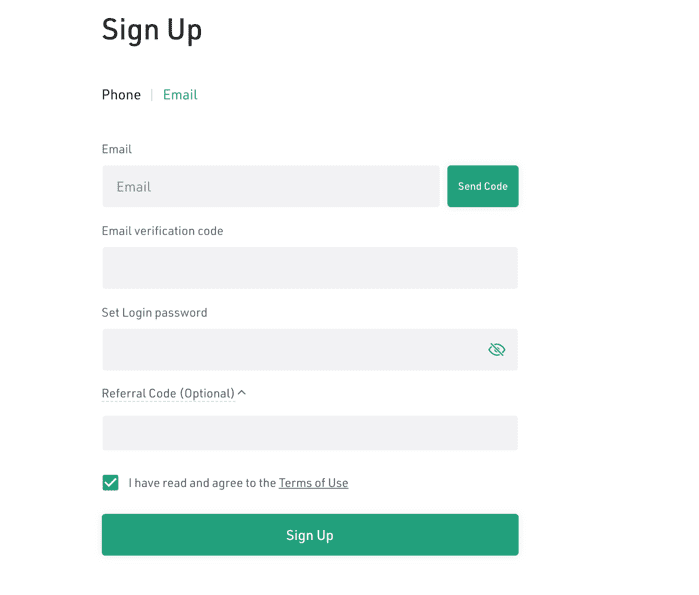This screenshot has height=595, width=699.
Task: Uncheck the Terms of Use agreement checkbox
Action: (x=111, y=483)
